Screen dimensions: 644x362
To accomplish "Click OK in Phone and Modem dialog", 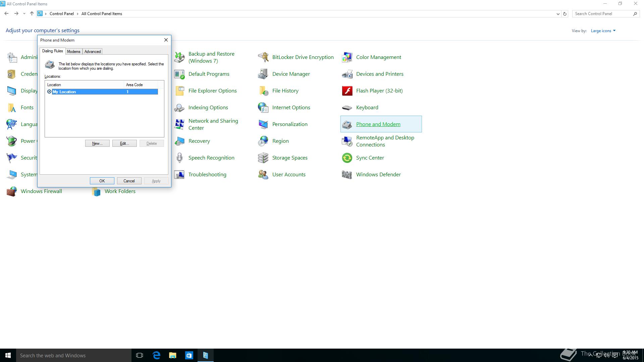I will (x=102, y=181).
